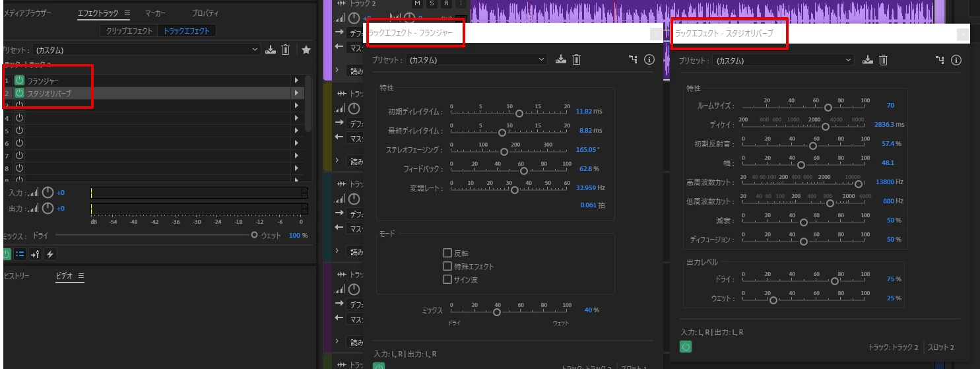Expand the Track 2 chevron beside 読み
Image resolution: width=980 pixels, height=369 pixels.
pyautogui.click(x=337, y=69)
